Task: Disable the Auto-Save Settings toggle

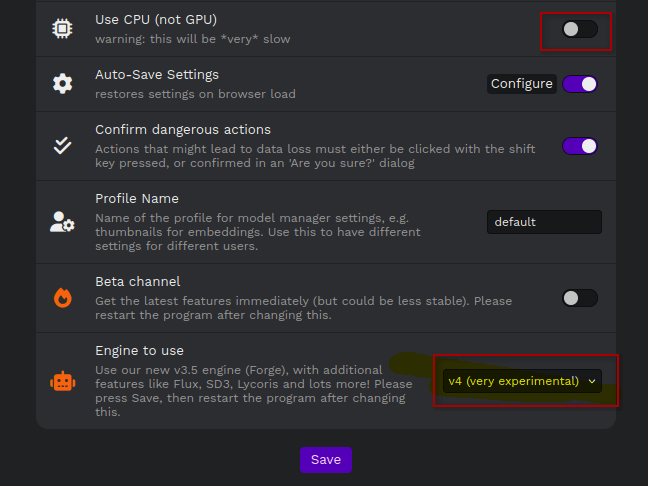Action: [579, 84]
